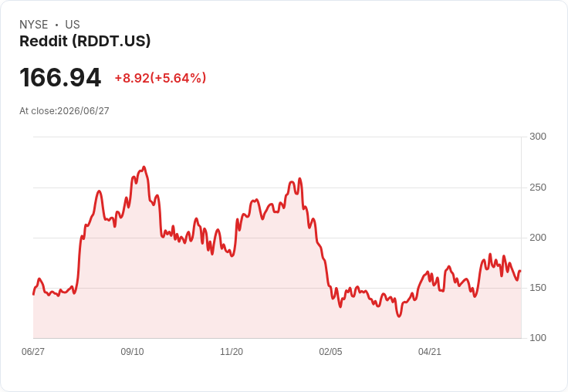
Task: Click the chart's lowest trough before 04/21
Action: tap(399, 316)
